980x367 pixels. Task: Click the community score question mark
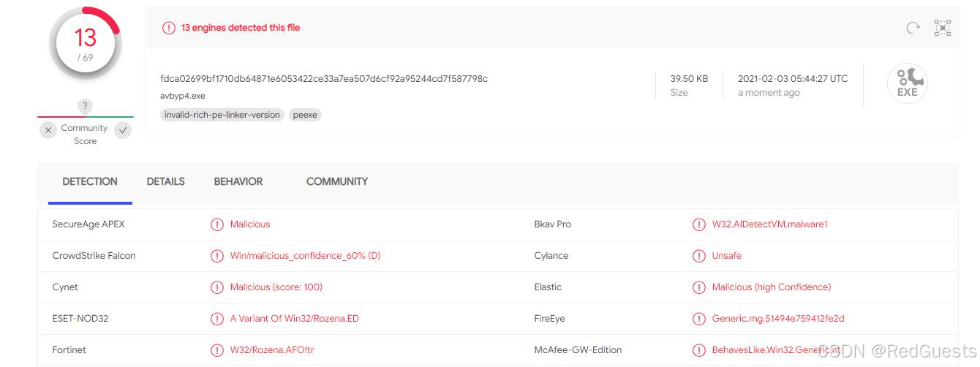pyautogui.click(x=86, y=106)
